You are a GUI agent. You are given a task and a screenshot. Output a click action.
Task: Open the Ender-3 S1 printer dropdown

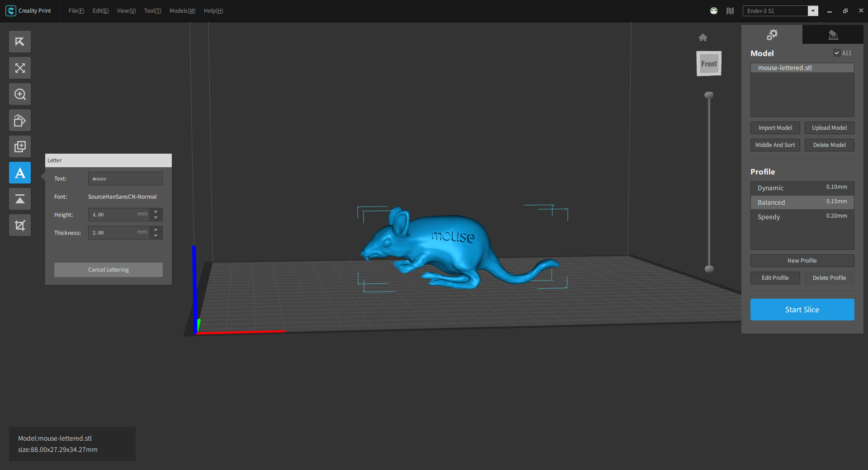point(813,11)
